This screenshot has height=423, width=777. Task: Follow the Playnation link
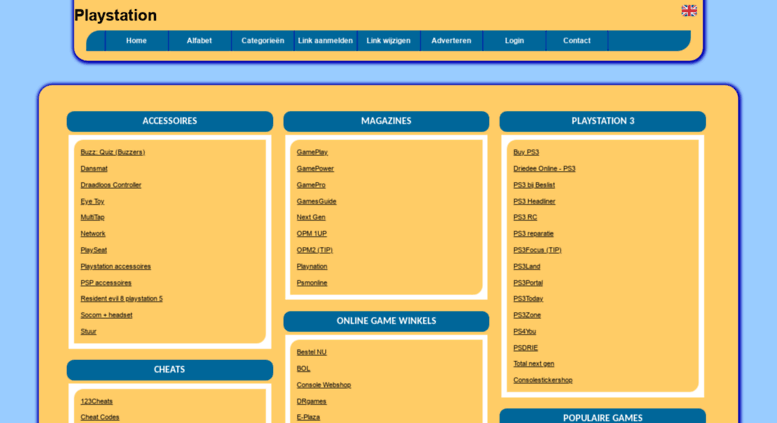[x=312, y=266]
